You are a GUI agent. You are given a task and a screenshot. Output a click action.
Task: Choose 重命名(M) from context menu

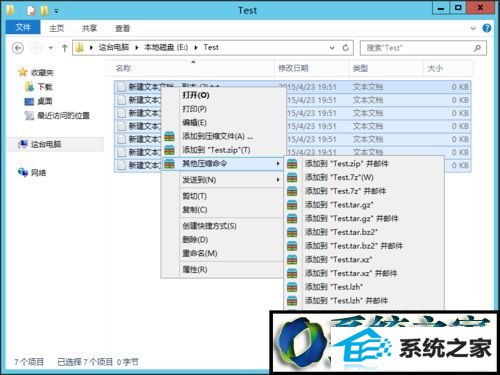coord(222,253)
